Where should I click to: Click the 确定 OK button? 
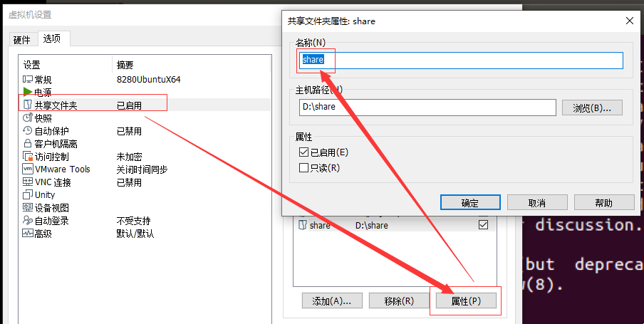[x=470, y=202]
